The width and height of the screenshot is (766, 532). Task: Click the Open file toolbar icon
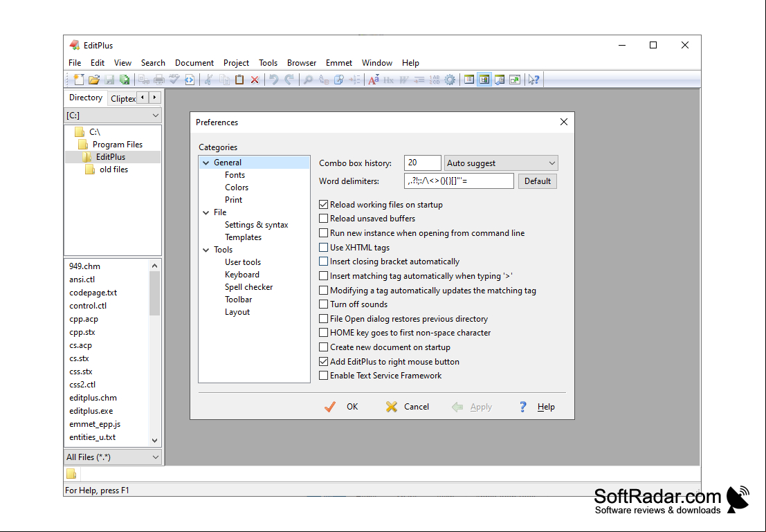tap(94, 80)
